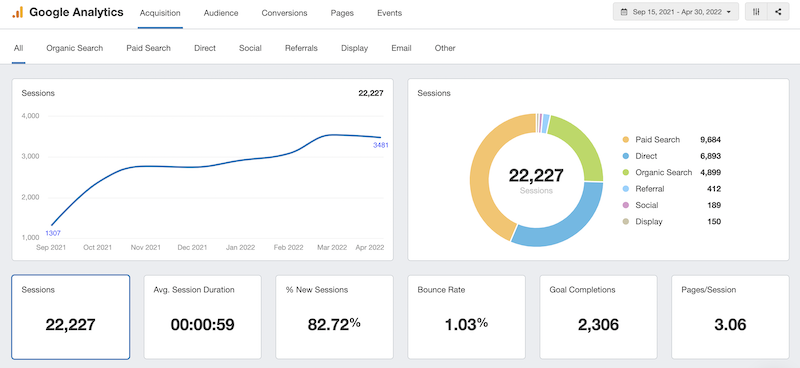Click the Nov 2021 axis label
The width and height of the screenshot is (800, 368).
coord(145,247)
